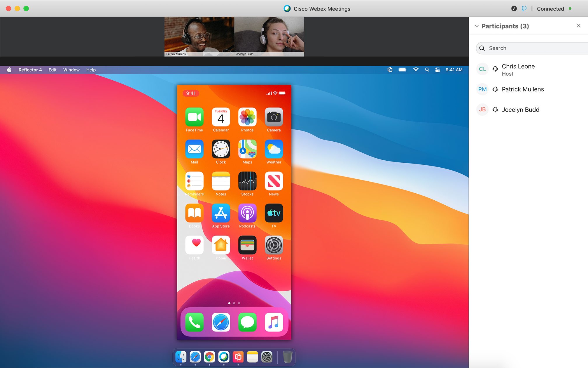Open the Help menu in the menu bar
Image resolution: width=588 pixels, height=368 pixels.
(91, 70)
